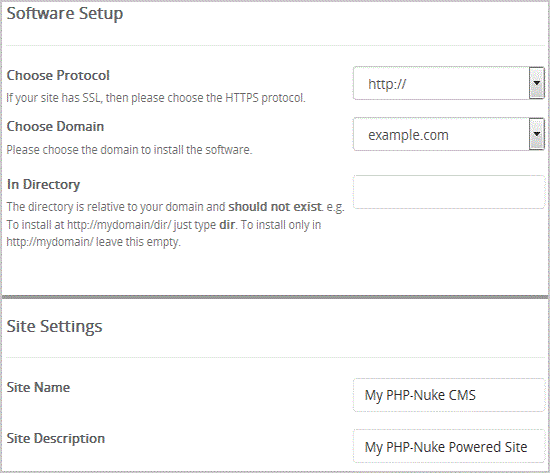Screen dimensions: 550x473
Task: Select the Software Setup heading
Action: 65,14
